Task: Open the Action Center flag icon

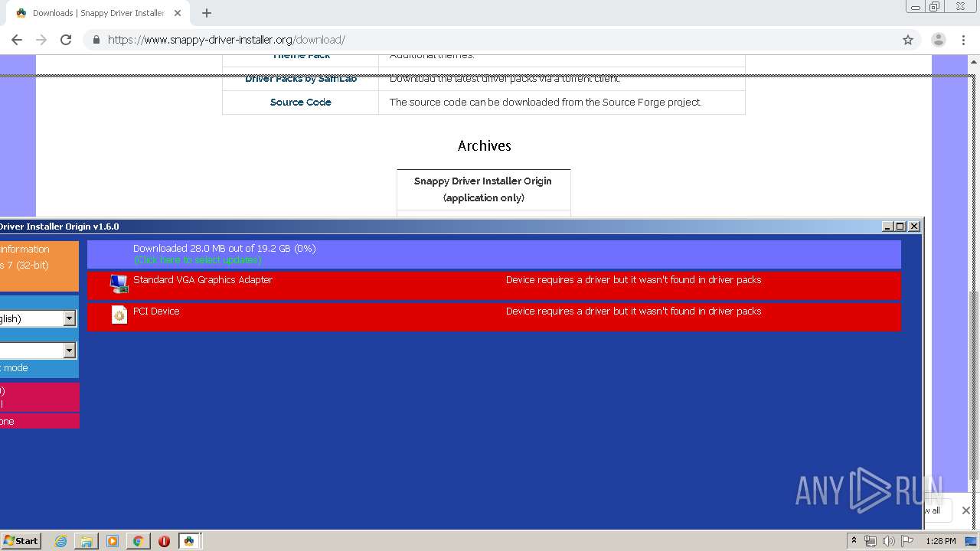Action: tap(907, 541)
